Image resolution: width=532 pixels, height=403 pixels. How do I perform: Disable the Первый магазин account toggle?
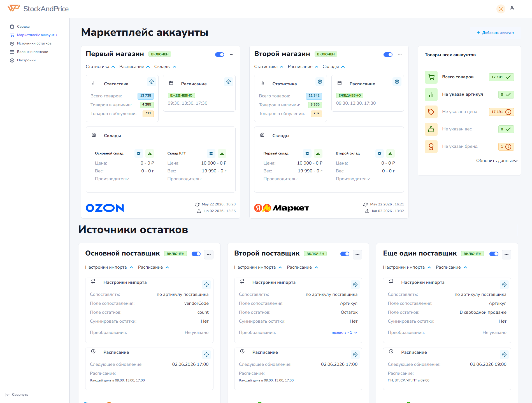tap(220, 55)
